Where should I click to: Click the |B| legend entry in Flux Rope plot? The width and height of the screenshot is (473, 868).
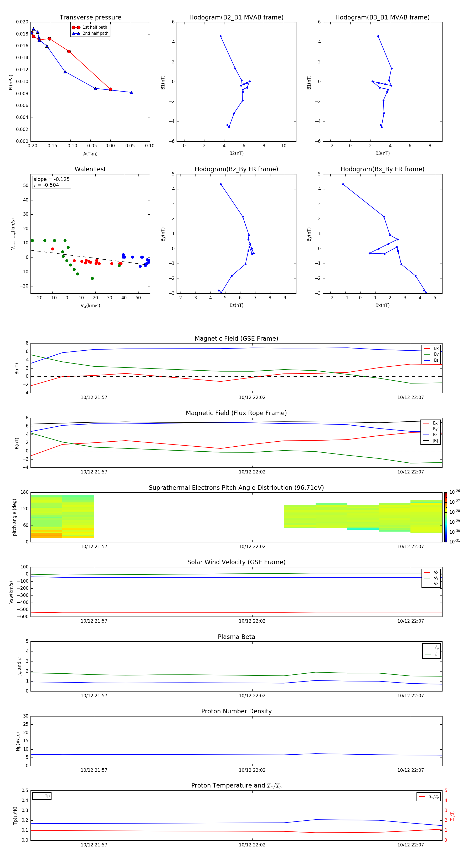click(x=431, y=441)
